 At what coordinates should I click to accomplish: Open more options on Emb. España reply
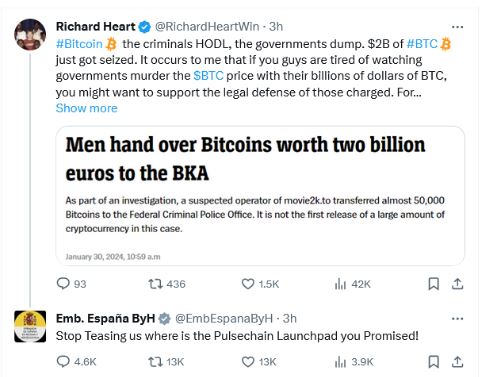(457, 319)
